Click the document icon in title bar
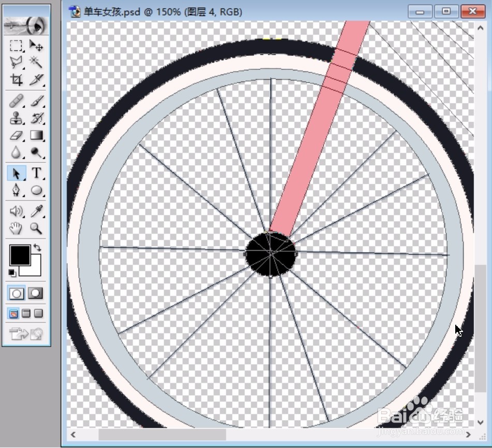This screenshot has height=448, width=492. (75, 11)
